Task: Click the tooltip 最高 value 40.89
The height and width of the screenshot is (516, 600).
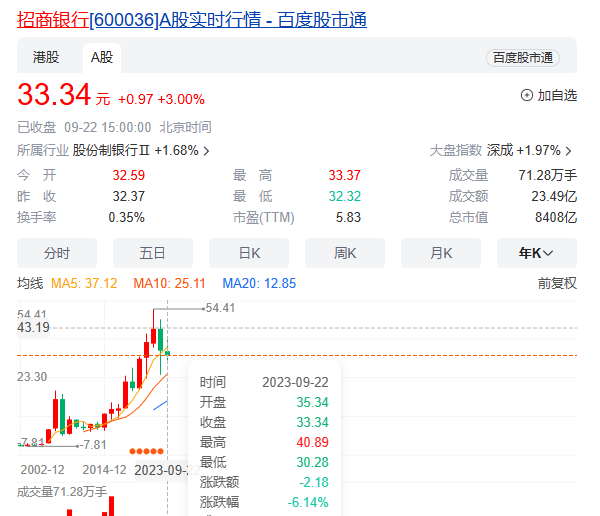Action: click(312, 442)
